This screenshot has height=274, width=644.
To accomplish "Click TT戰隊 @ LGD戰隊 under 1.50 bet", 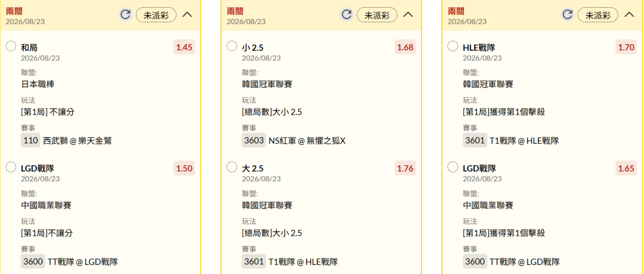I will pos(82,261).
